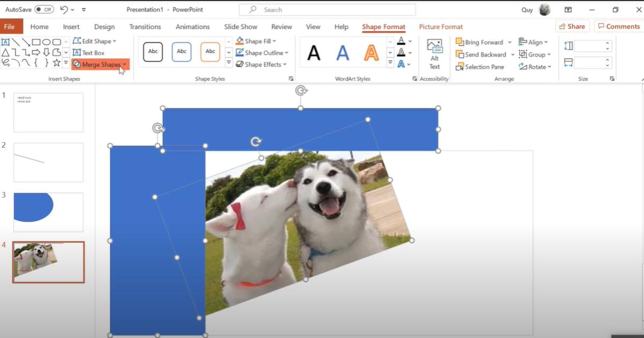Insert a Text Box from the ribbon
Viewport: 644px width, 338px height.
click(89, 53)
